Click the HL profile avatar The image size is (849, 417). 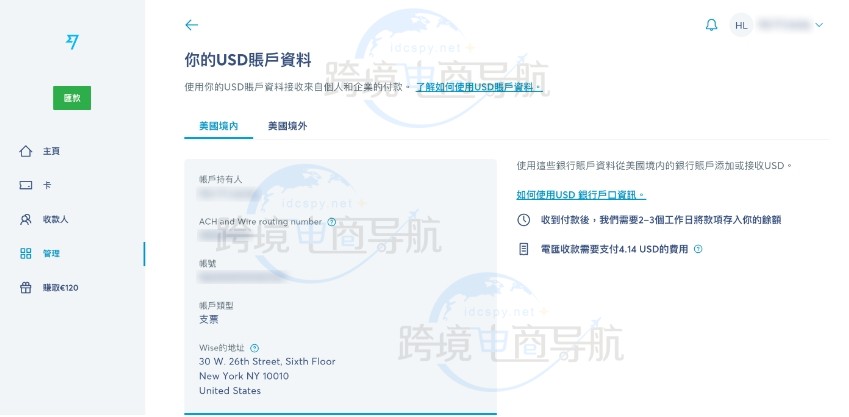click(x=741, y=25)
